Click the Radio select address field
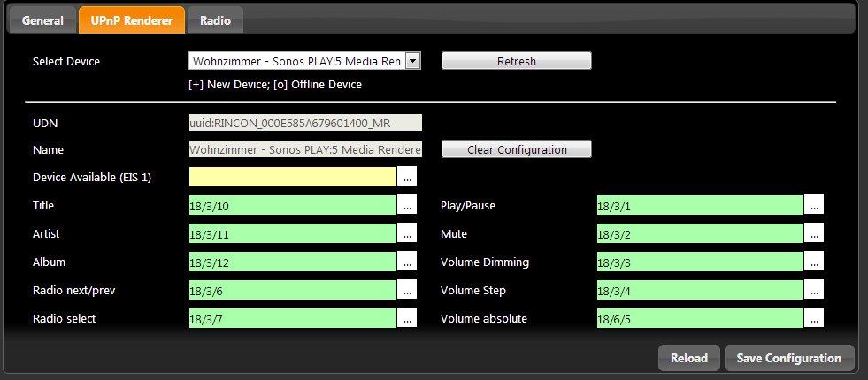The height and width of the screenshot is (380, 868). point(292,318)
